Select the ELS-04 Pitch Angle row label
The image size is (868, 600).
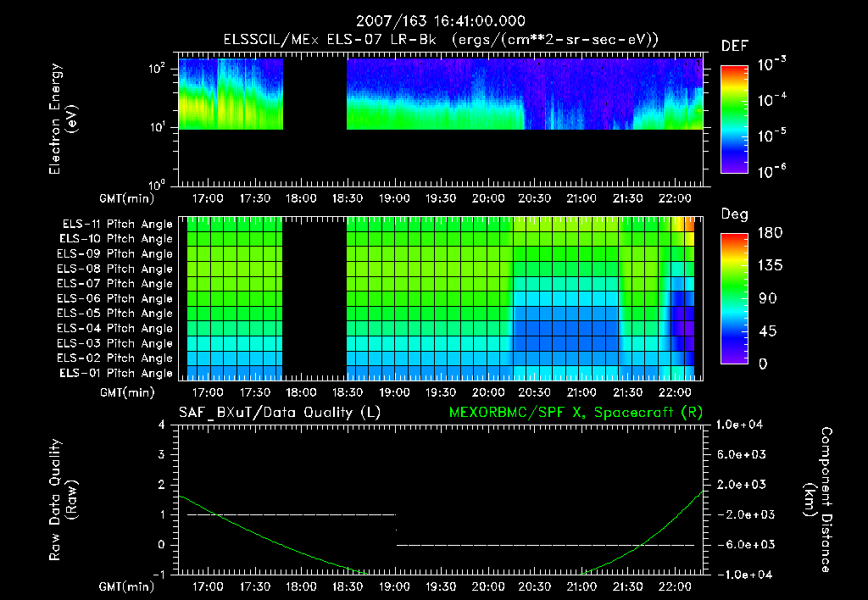115,329
